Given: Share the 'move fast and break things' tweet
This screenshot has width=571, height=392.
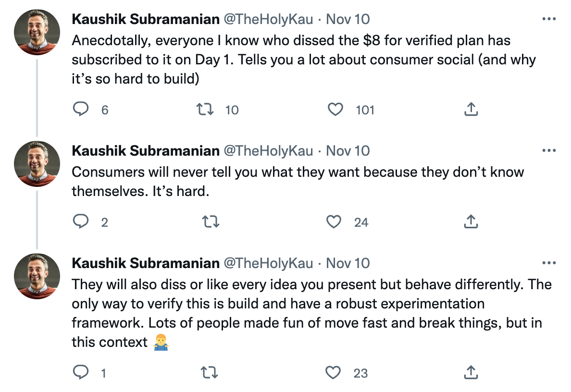Looking at the screenshot, I should pos(471,372).
